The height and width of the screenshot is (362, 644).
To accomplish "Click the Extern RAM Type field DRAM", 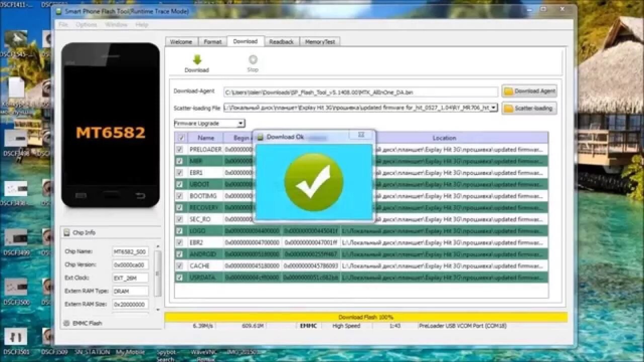I will click(x=130, y=291).
